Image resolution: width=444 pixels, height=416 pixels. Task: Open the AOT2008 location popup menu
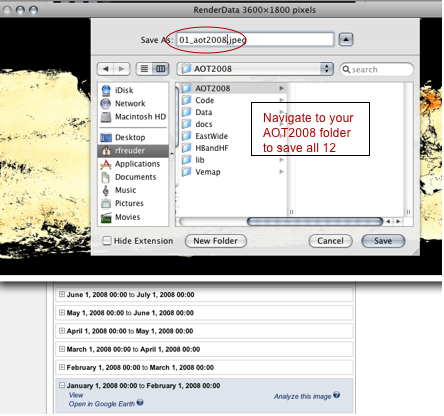tap(255, 69)
